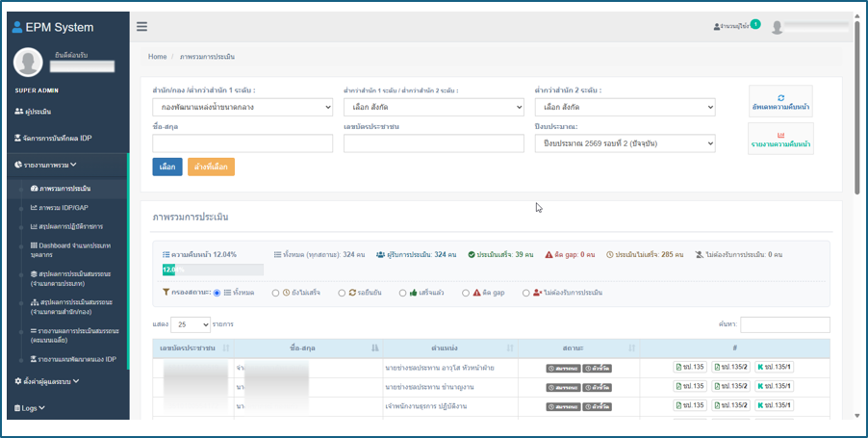The image size is (868, 438).
Task: Sort by the ตำแหน่ง column sort arrows
Action: (x=510, y=348)
